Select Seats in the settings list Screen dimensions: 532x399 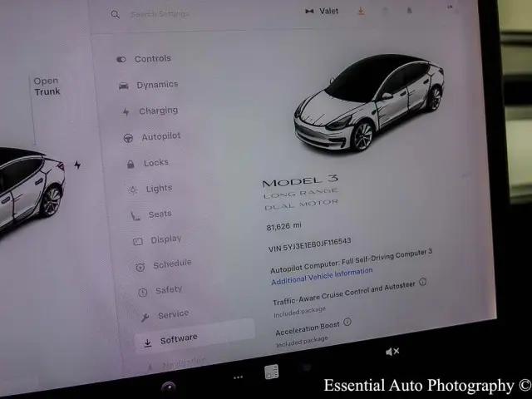151,214
